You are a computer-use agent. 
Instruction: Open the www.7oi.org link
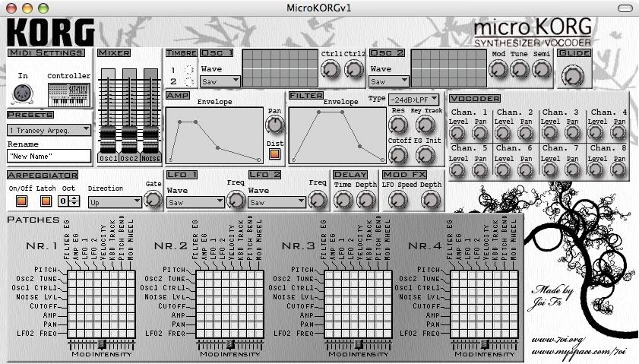tap(558, 340)
